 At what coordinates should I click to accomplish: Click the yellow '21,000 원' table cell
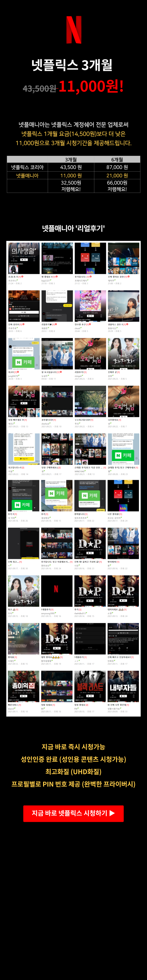click(x=117, y=175)
